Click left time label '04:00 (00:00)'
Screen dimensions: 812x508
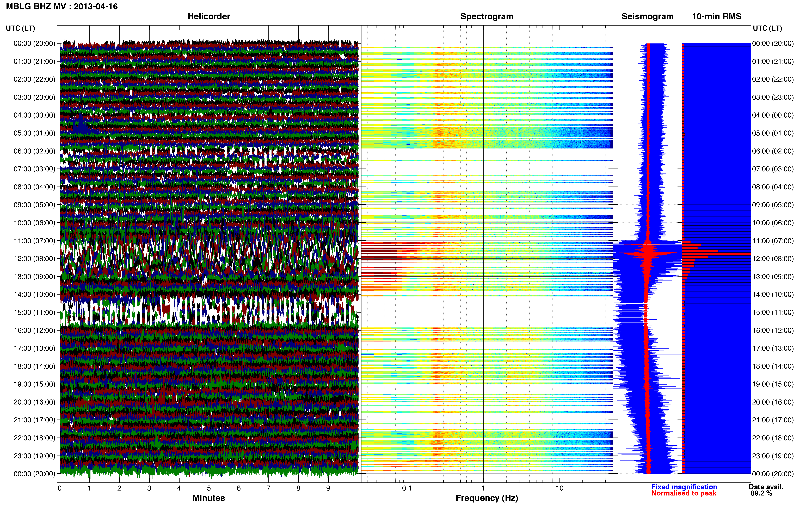click(x=34, y=115)
